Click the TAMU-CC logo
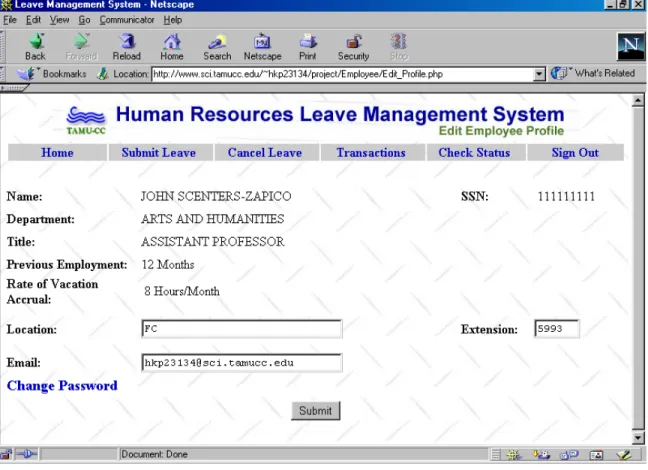 pos(86,120)
